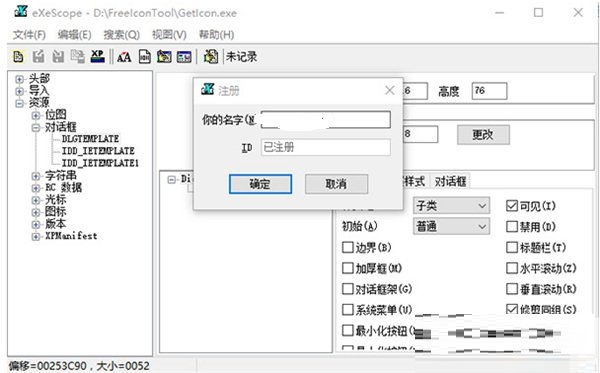Open the 编辑(E) menu

point(75,35)
